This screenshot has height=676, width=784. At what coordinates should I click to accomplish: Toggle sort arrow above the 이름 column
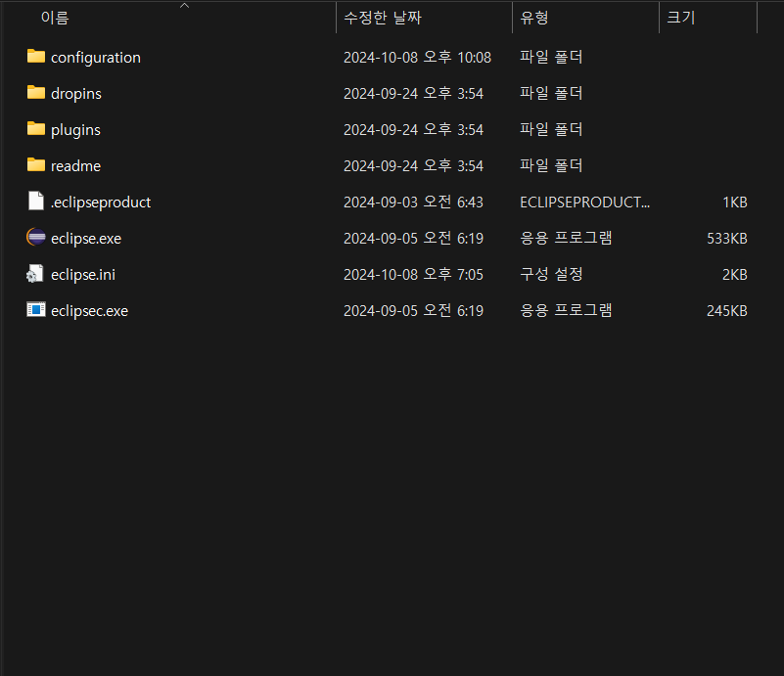(185, 6)
